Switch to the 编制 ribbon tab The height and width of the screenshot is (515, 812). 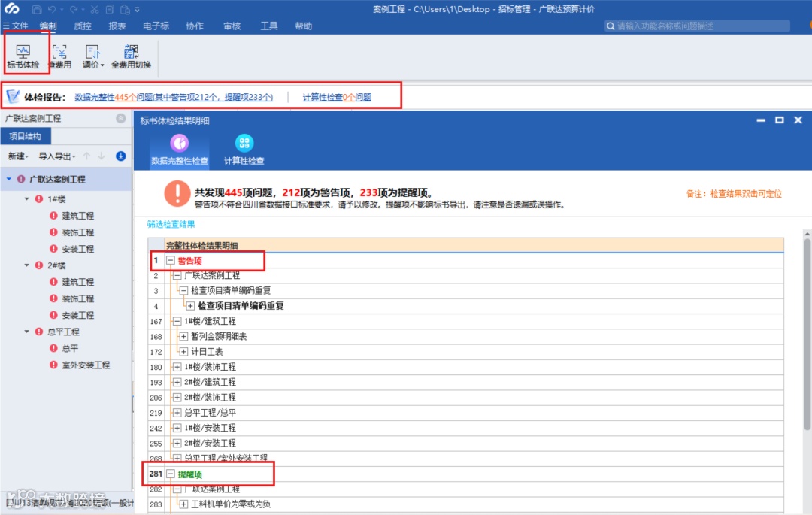pyautogui.click(x=48, y=26)
